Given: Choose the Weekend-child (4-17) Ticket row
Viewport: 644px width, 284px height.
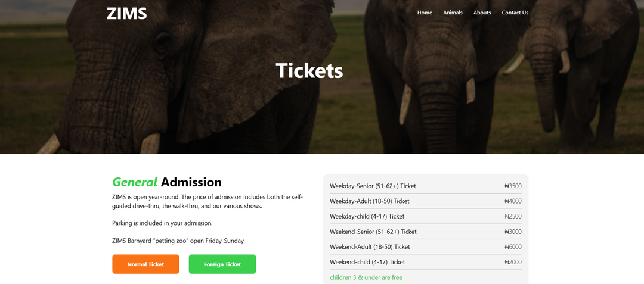Looking at the screenshot, I should 426,263.
